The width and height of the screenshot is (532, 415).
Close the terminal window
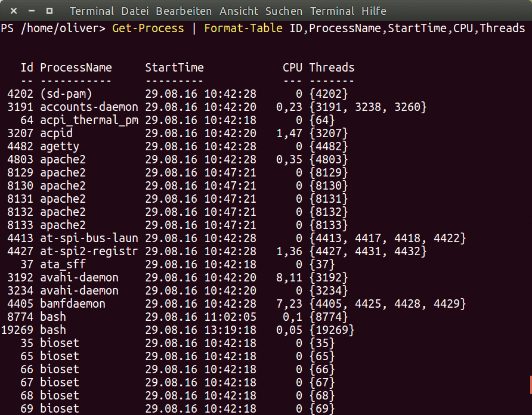click(x=13, y=11)
